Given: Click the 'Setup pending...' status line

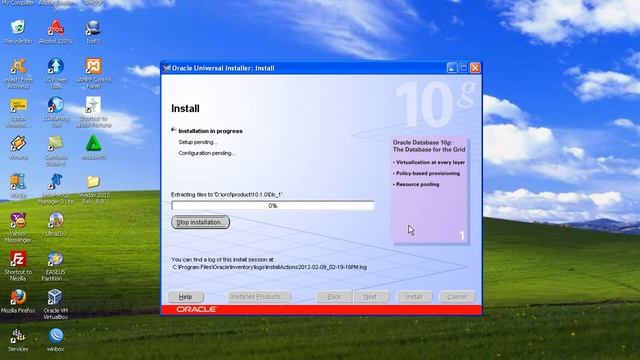Looking at the screenshot, I should 198,142.
